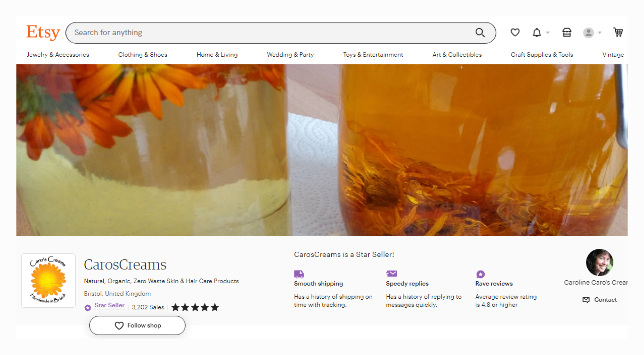
Task: Open Favorites heart icon in header
Action: coord(515,32)
